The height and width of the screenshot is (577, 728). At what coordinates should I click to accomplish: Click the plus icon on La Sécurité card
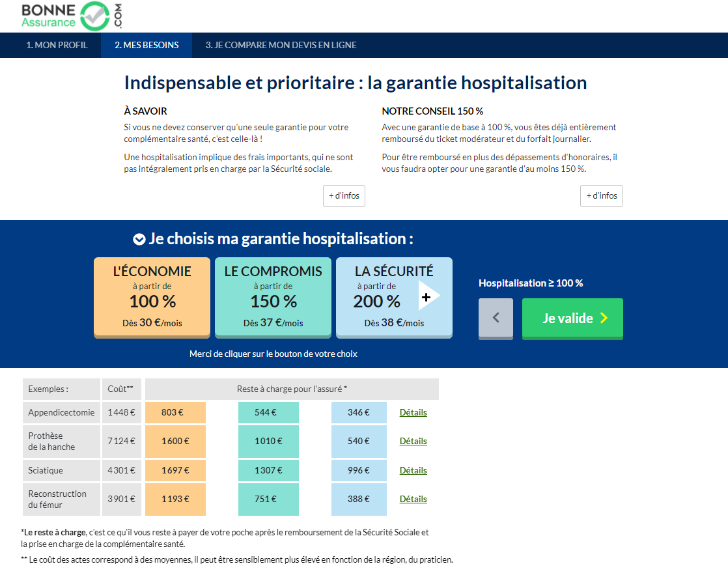(427, 298)
